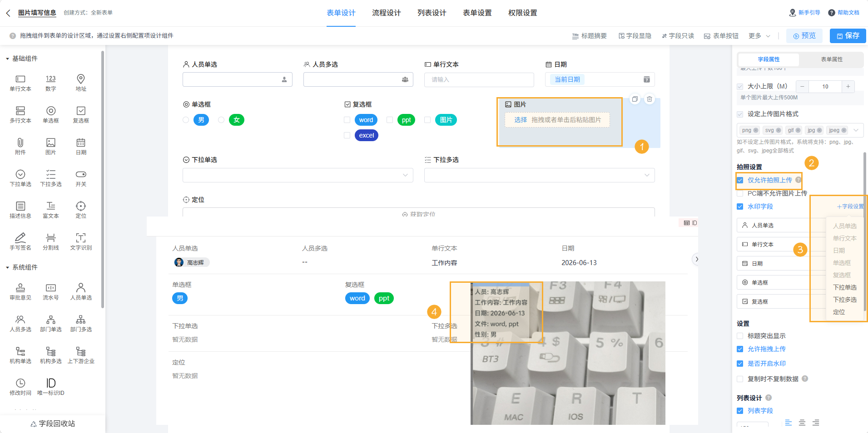This screenshot has height=433, width=868.
Task: Add the 机构单选 component
Action: pyautogui.click(x=20, y=355)
